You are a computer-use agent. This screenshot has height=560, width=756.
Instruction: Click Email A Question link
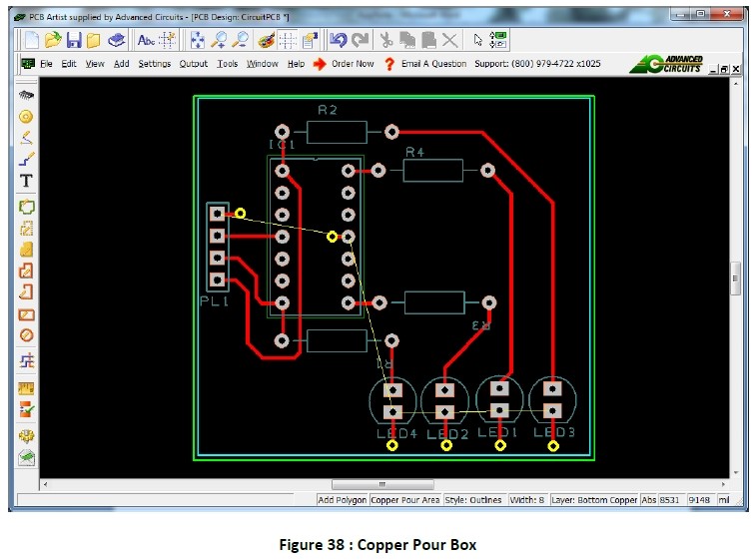(433, 64)
